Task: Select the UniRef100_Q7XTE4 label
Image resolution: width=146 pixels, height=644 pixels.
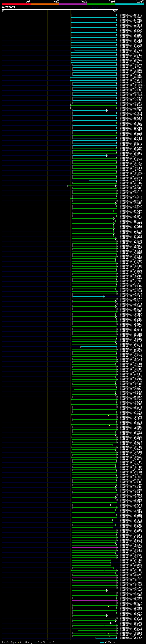Action: click(131, 223)
